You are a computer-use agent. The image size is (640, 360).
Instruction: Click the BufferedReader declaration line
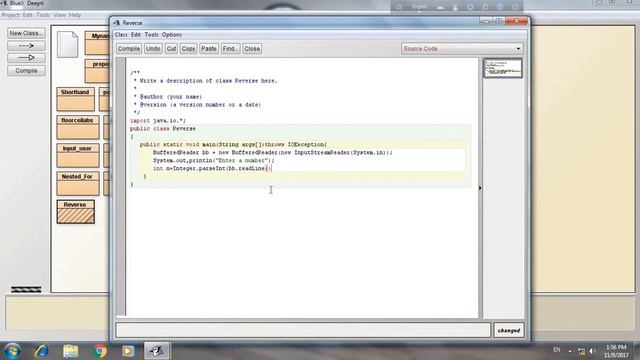pyautogui.click(x=272, y=153)
